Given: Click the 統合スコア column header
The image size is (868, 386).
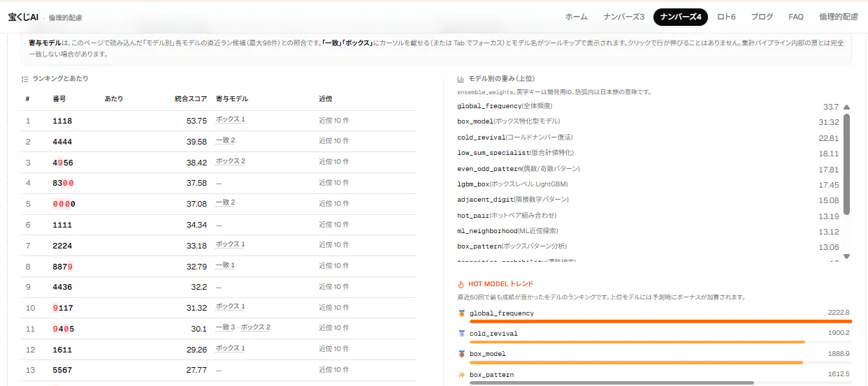Looking at the screenshot, I should [x=191, y=99].
